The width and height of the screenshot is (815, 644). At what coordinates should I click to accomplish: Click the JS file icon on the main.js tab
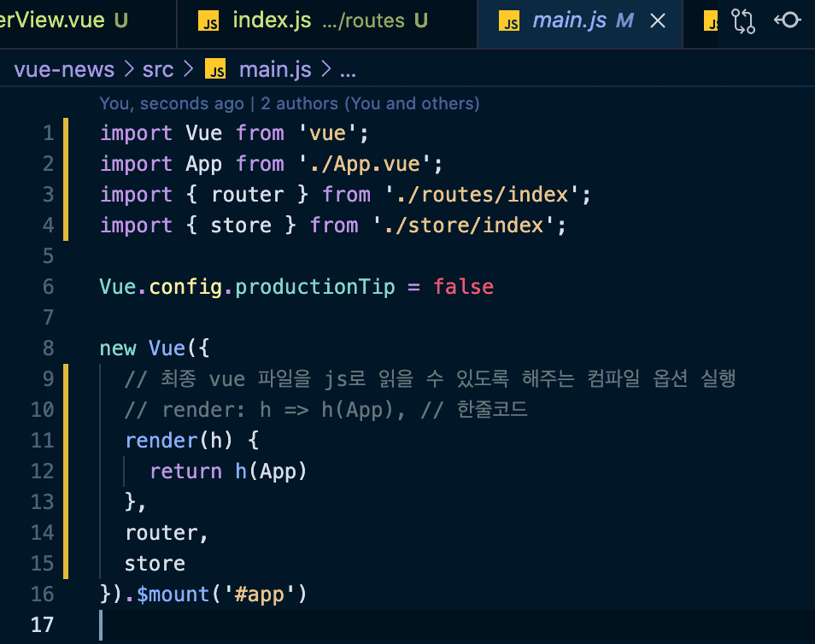coord(510,21)
